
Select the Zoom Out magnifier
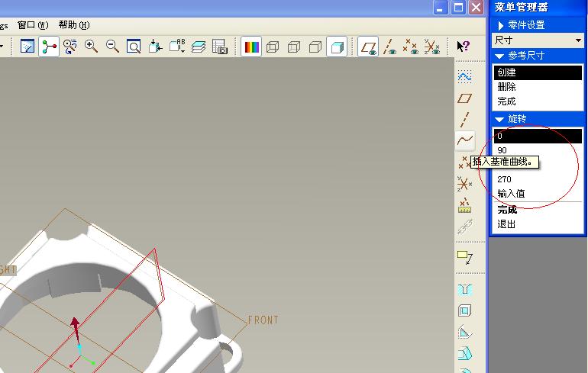pos(112,47)
